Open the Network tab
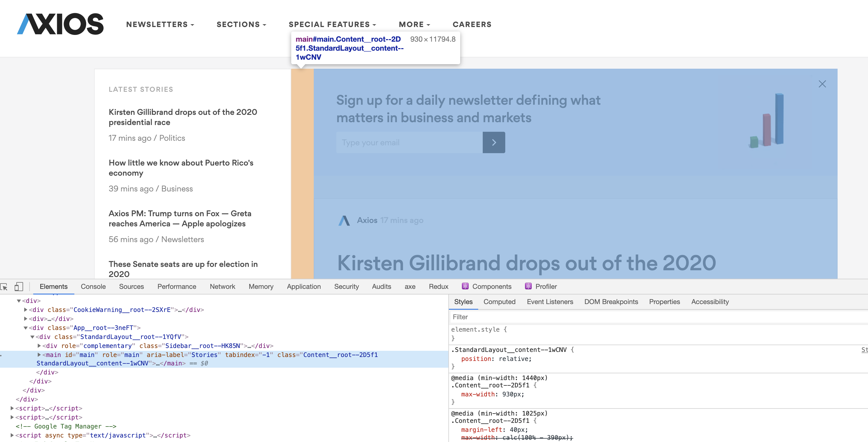Viewport: 868px width, 442px height. (222, 286)
